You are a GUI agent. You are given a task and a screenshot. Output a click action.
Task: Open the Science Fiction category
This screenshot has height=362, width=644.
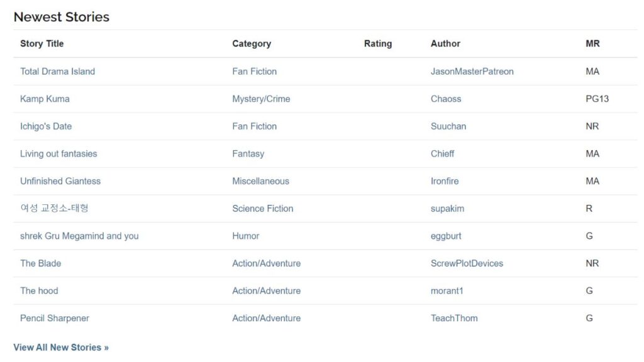coord(262,209)
